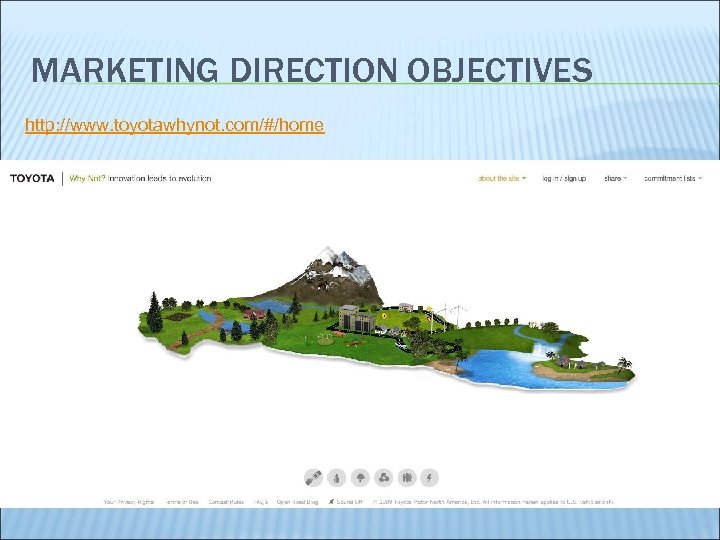Open the 'Open Road Blog' link

(x=297, y=502)
